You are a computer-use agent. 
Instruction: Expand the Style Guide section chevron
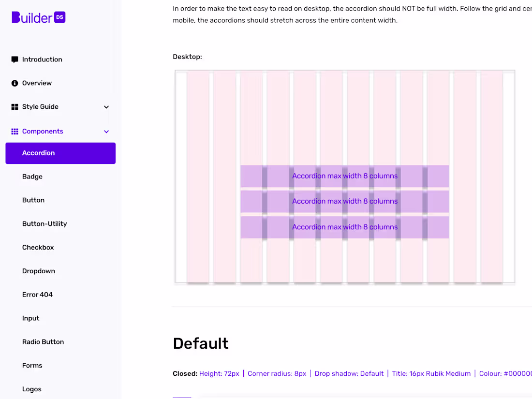click(x=106, y=107)
